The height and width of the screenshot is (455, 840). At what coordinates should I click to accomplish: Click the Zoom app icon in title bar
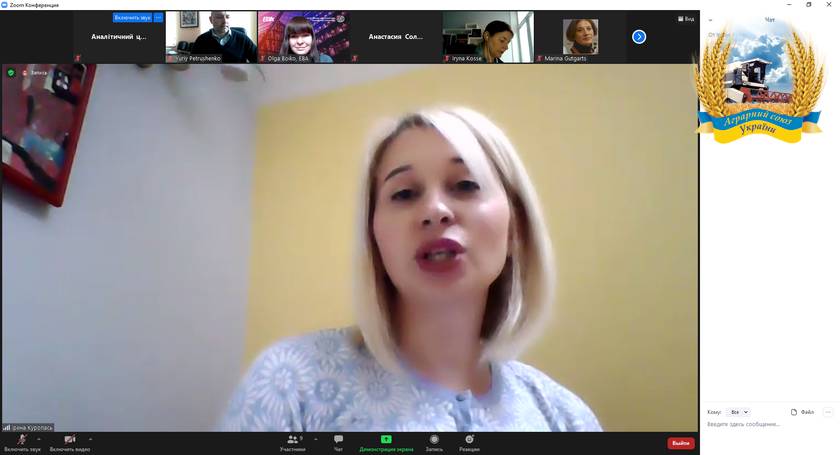(5, 5)
